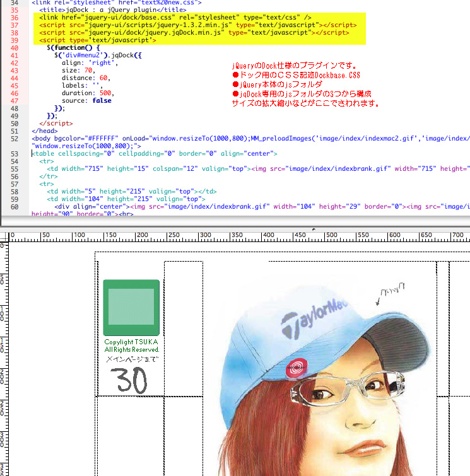Click the 300 mark on the horizontal ruler
This screenshot has height=476, width=470.
pyautogui.click(x=206, y=235)
